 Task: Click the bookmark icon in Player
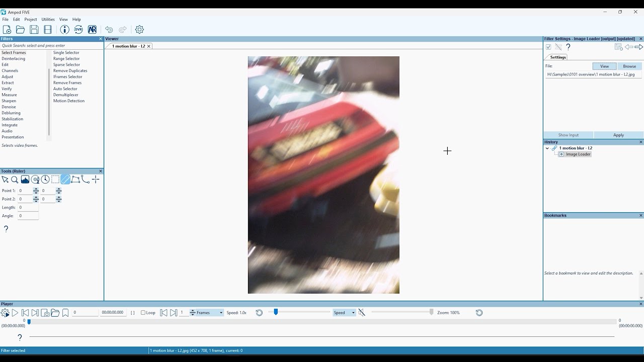65,313
